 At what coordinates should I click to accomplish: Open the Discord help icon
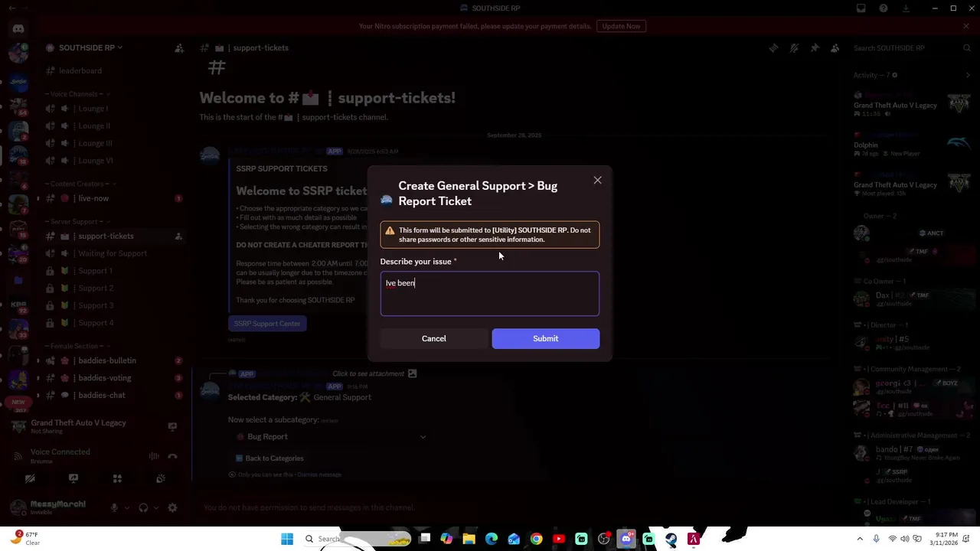(884, 8)
